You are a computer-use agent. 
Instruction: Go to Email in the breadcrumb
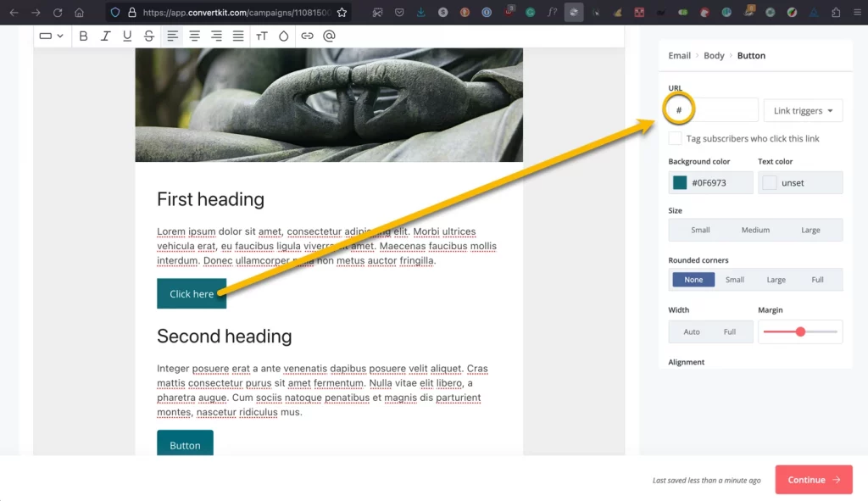pyautogui.click(x=679, y=56)
